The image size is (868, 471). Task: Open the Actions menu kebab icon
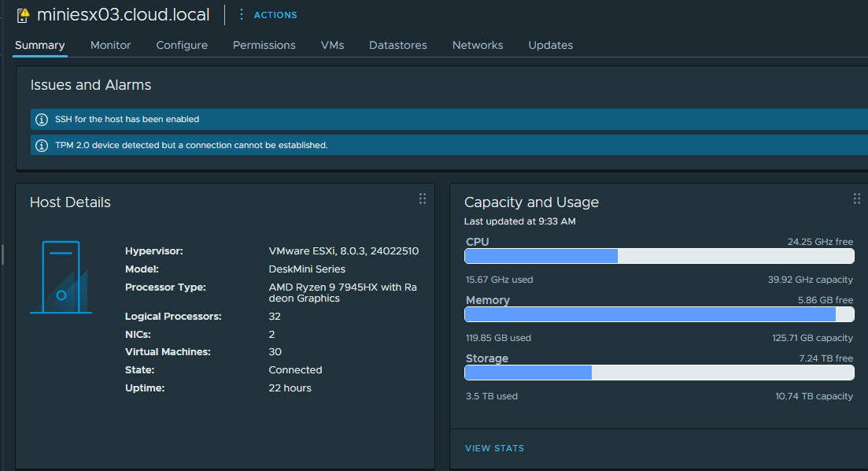tap(241, 14)
